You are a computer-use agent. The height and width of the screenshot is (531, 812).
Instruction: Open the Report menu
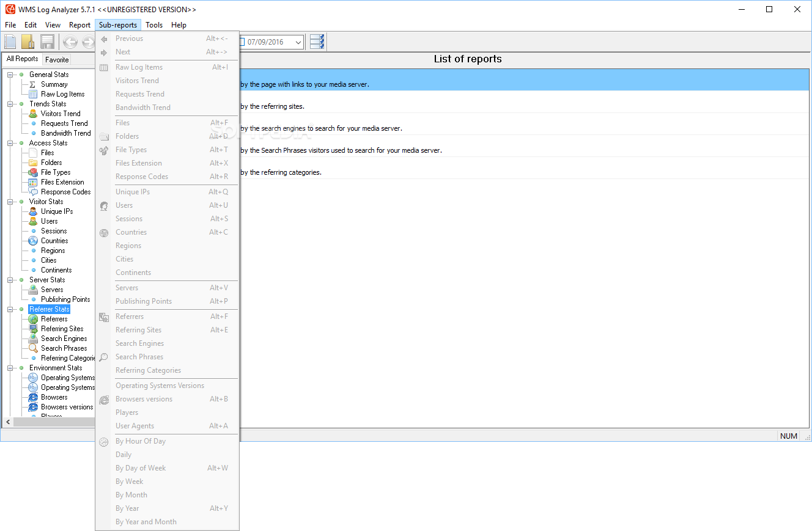[x=80, y=25]
